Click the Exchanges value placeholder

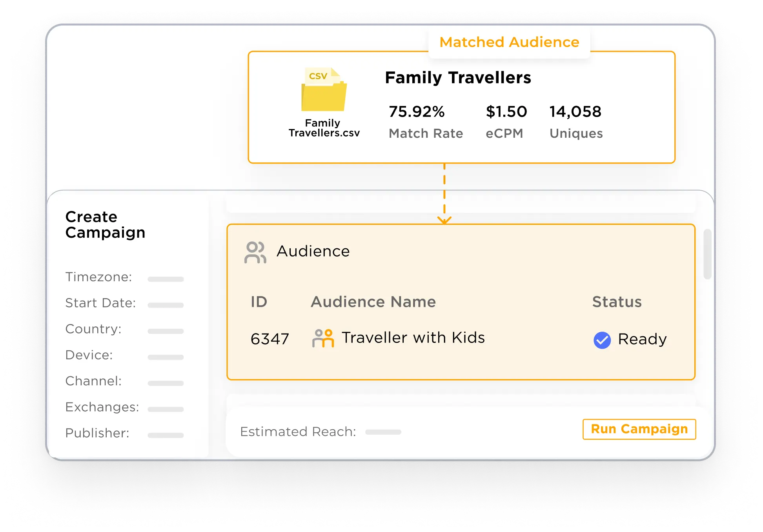[x=166, y=409]
